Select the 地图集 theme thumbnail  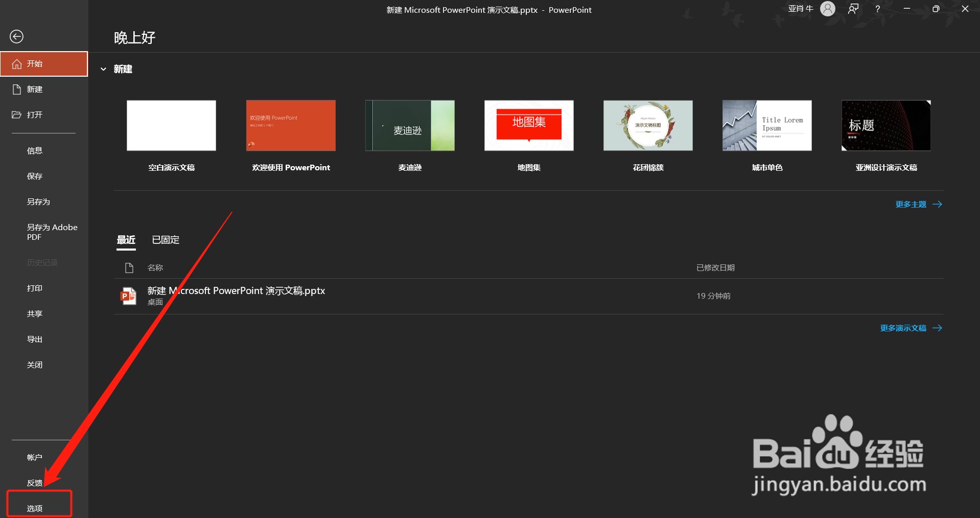tap(529, 125)
